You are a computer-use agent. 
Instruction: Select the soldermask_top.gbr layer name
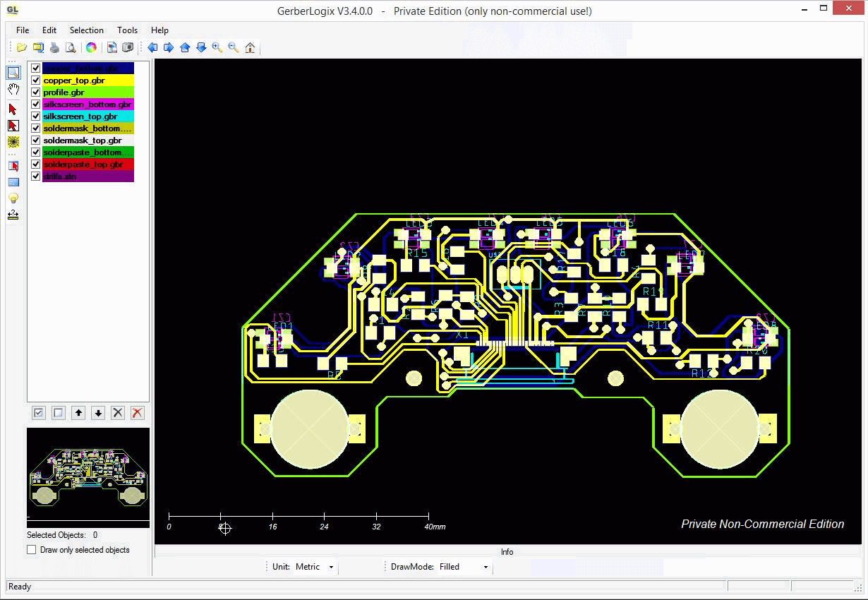click(x=88, y=140)
